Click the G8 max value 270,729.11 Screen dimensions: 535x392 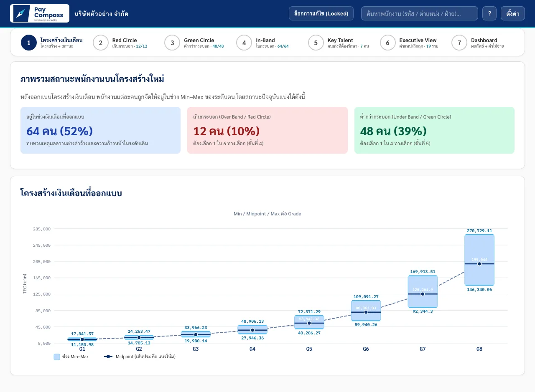click(x=479, y=230)
